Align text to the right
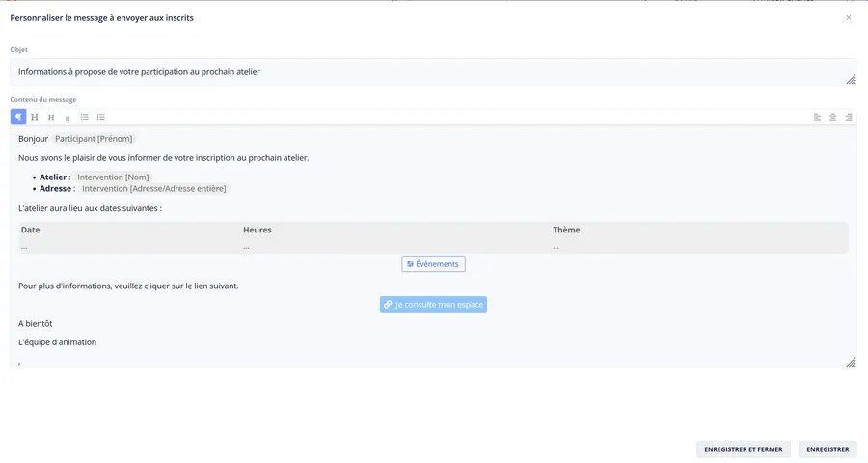868x463 pixels. point(849,117)
